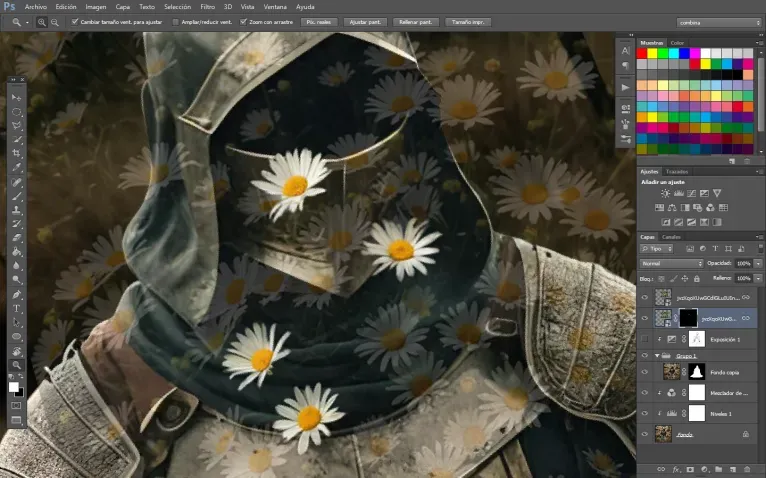Select the Zoom tool in toolbox
The height and width of the screenshot is (478, 766).
pyautogui.click(x=16, y=365)
